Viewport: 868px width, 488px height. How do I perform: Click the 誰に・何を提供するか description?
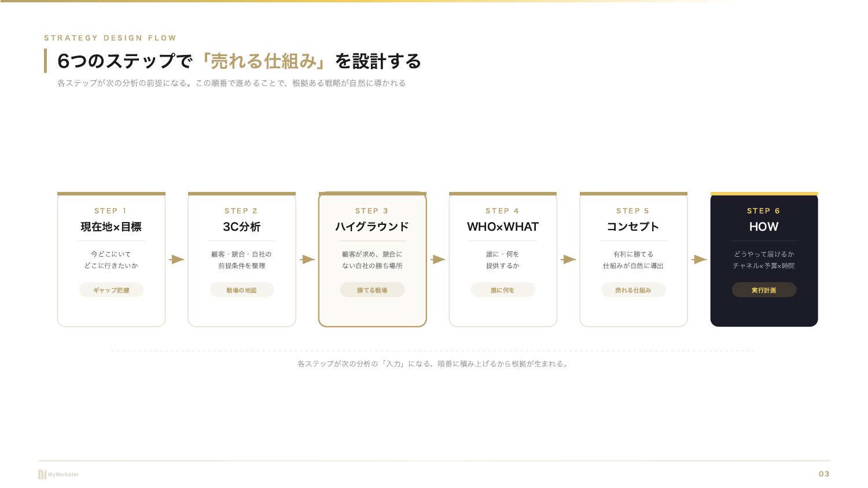pyautogui.click(x=503, y=260)
